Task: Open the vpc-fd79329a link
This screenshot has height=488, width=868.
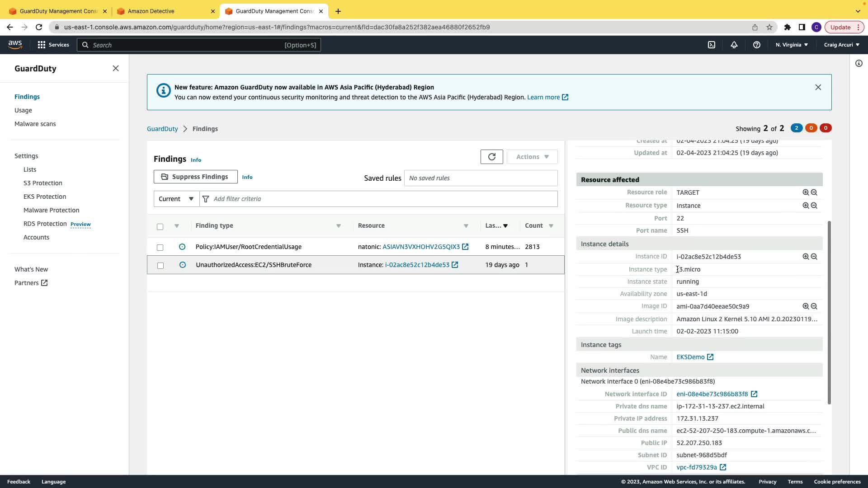Action: click(696, 467)
